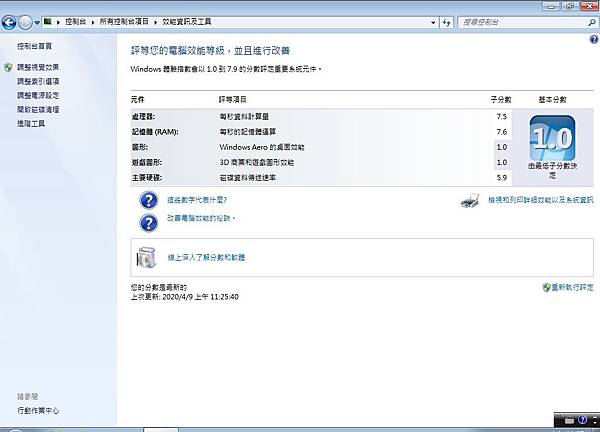Viewport: 600px width, 432px height.
Task: Open the 這些數字代表什麼? help link
Action: click(x=197, y=200)
